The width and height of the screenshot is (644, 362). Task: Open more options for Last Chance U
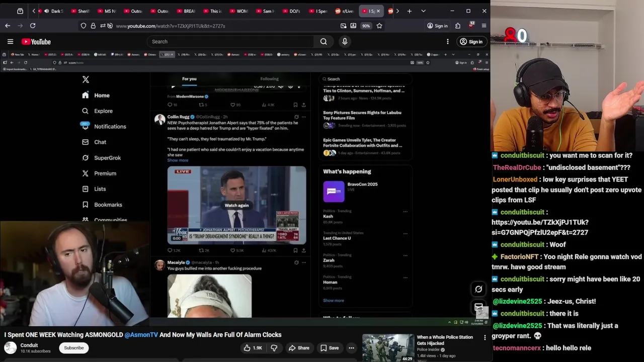tap(405, 233)
